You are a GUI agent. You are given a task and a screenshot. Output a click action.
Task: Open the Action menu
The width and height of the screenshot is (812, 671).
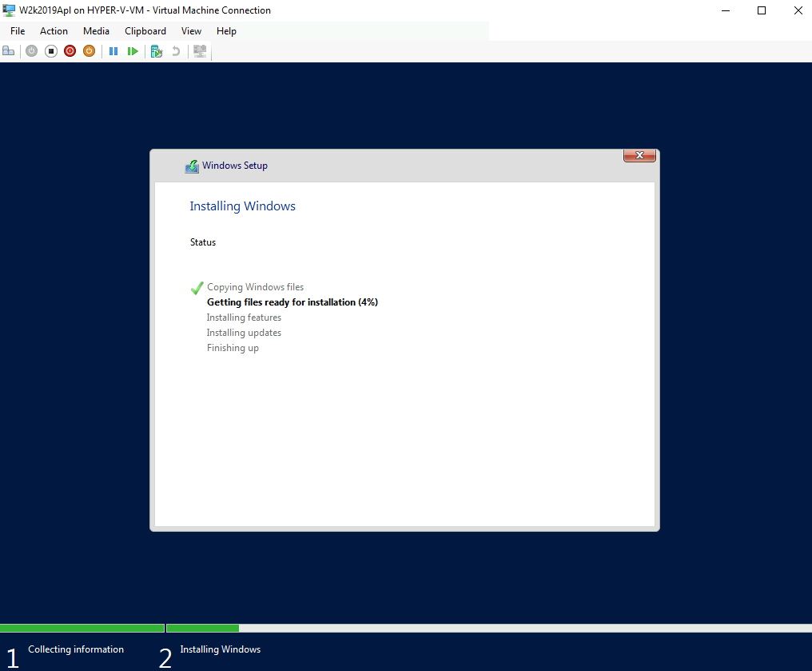coord(54,31)
